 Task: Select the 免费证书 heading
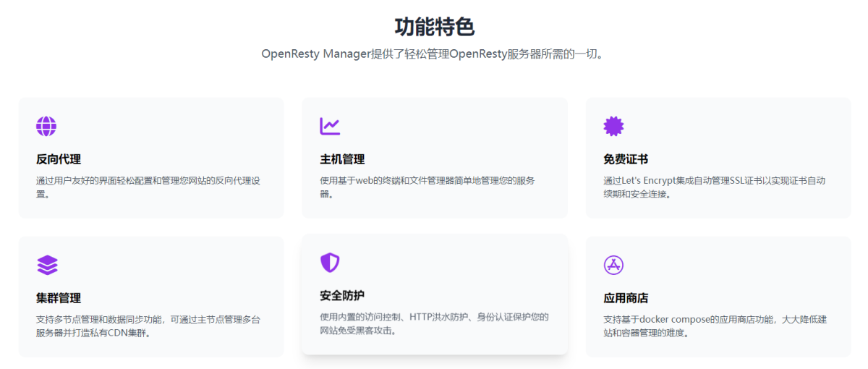pyautogui.click(x=626, y=159)
